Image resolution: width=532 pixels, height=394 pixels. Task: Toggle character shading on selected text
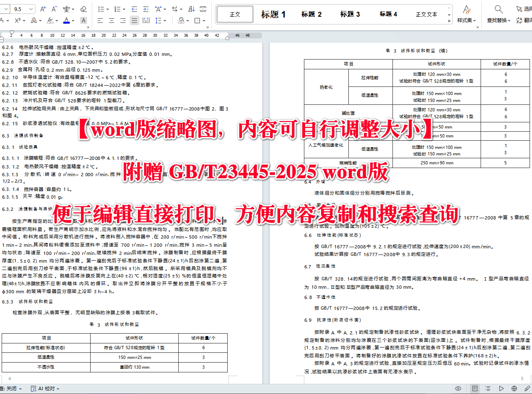point(84,21)
